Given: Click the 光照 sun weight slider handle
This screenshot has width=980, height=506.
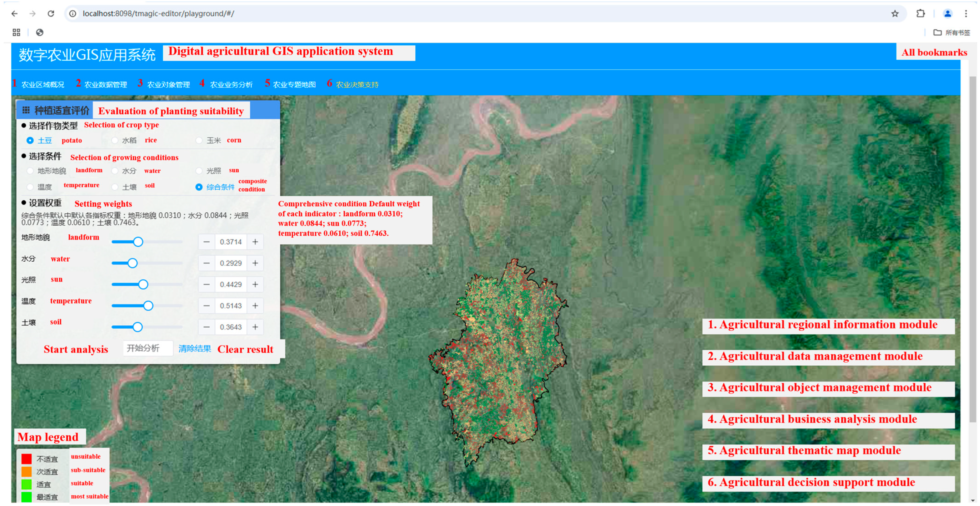Looking at the screenshot, I should (x=143, y=284).
